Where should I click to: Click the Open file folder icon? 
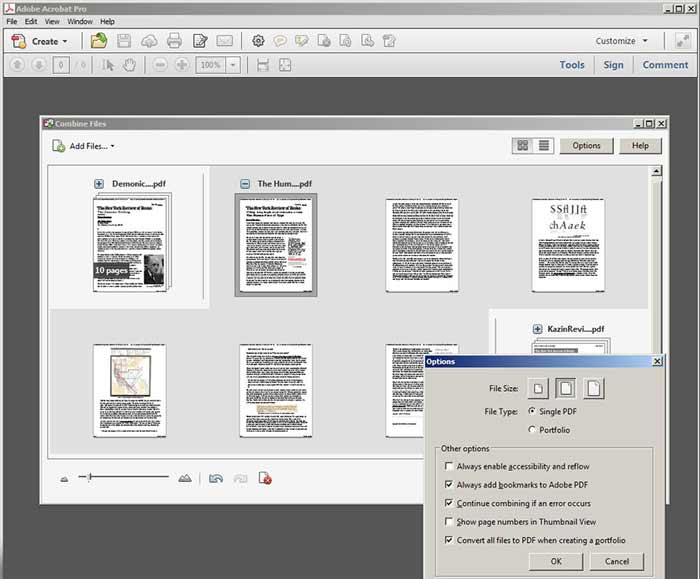[99, 41]
